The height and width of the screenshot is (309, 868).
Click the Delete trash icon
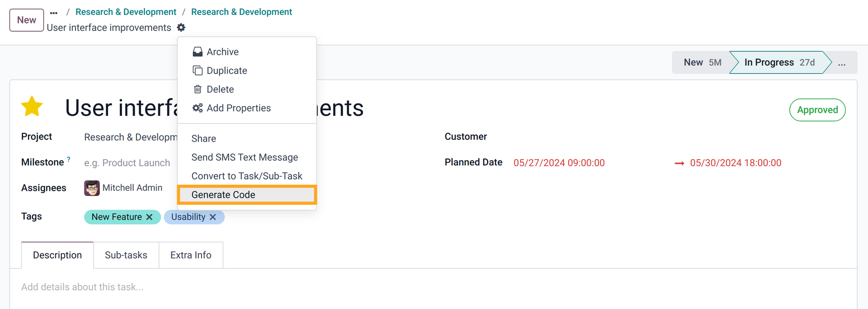198,89
